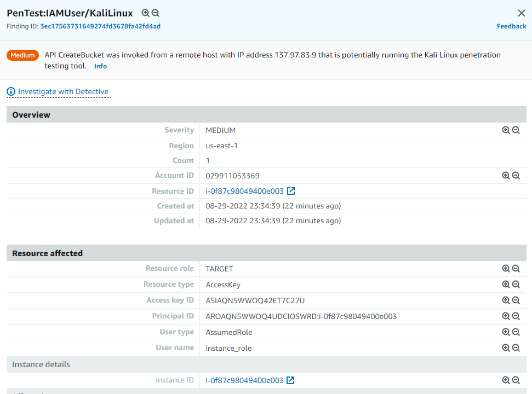
Task: Close the finding details panel
Action: (x=522, y=13)
